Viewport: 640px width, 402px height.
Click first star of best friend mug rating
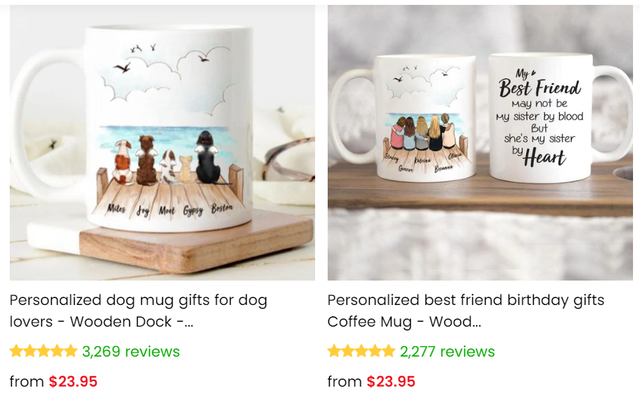334,351
